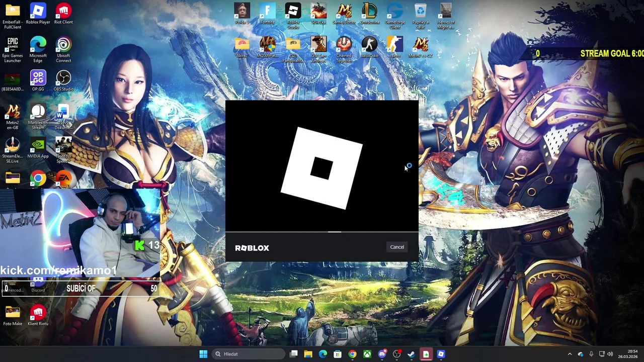This screenshot has height=362, width=644.
Task: Launch Metin2 en-GB shortcut
Action: [x=13, y=117]
